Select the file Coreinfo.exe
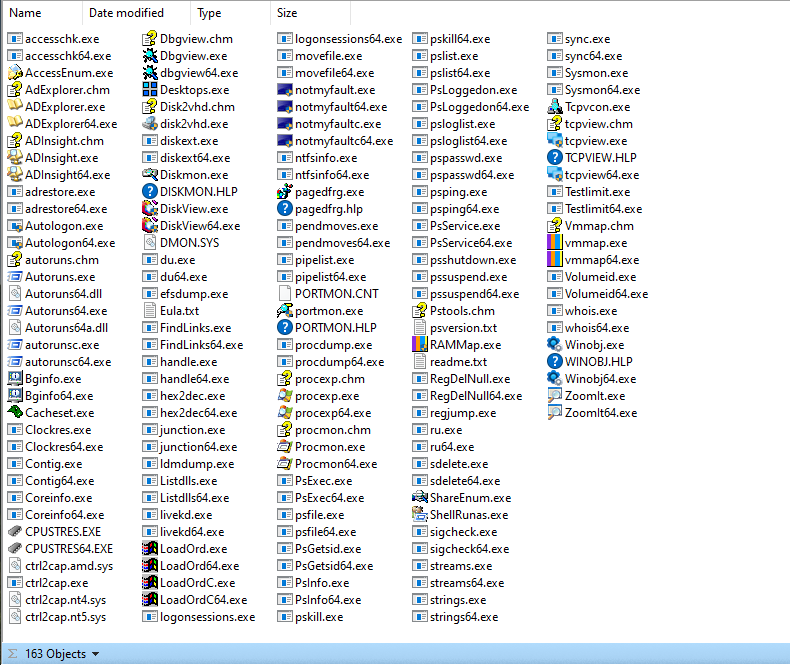 click(x=50, y=498)
